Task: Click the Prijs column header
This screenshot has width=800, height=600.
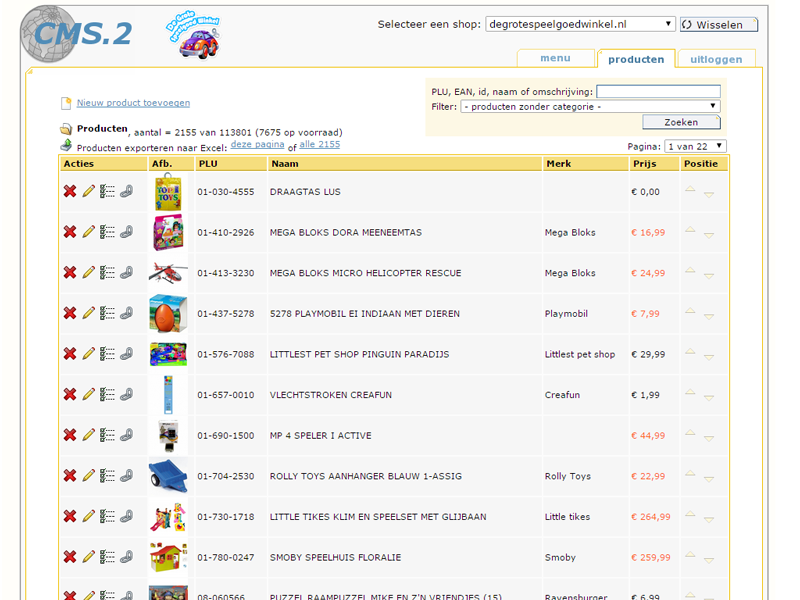Action: point(654,164)
